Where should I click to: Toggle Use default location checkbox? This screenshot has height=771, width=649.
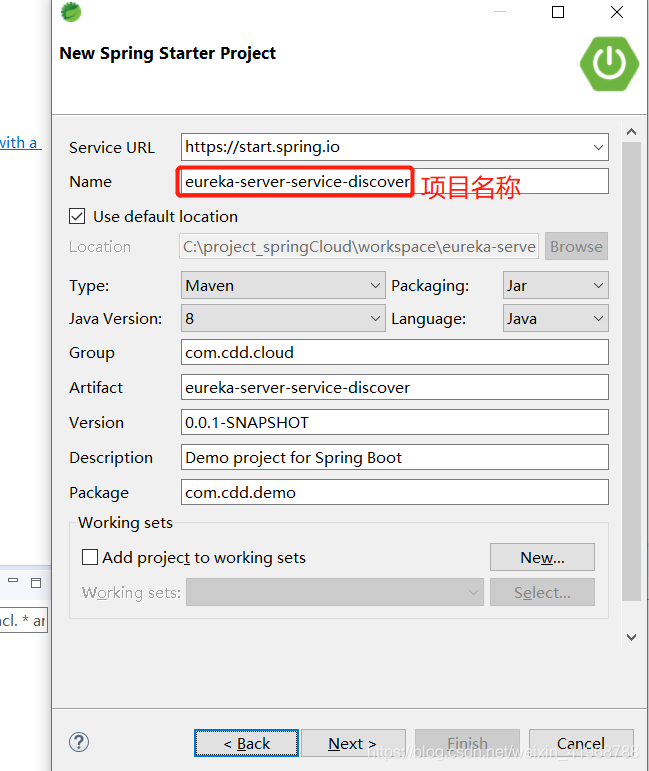coord(77,216)
